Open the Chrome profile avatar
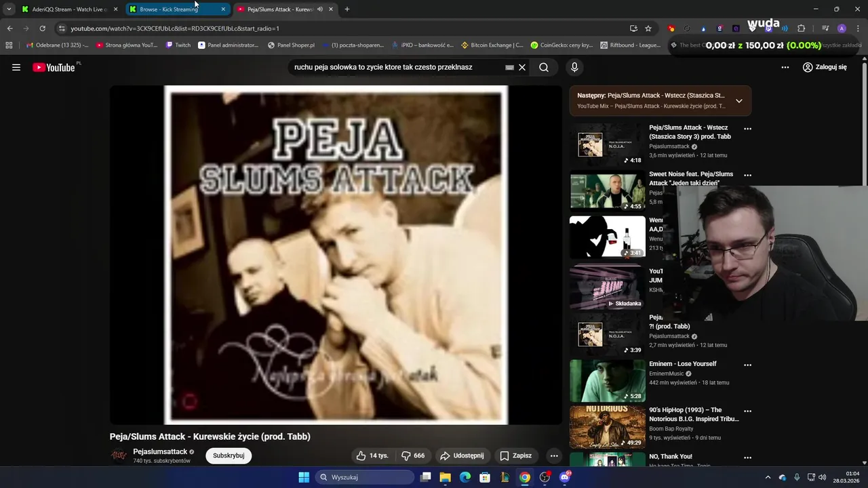868x488 pixels. 842,28
